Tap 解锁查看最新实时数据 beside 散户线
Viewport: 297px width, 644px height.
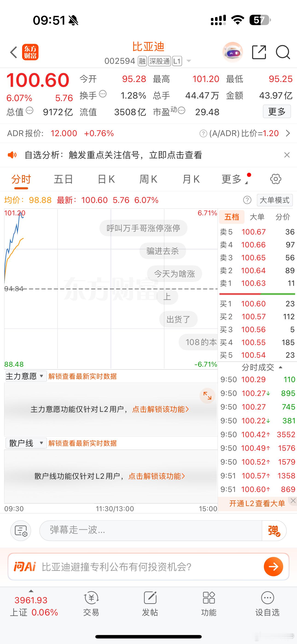point(82,443)
